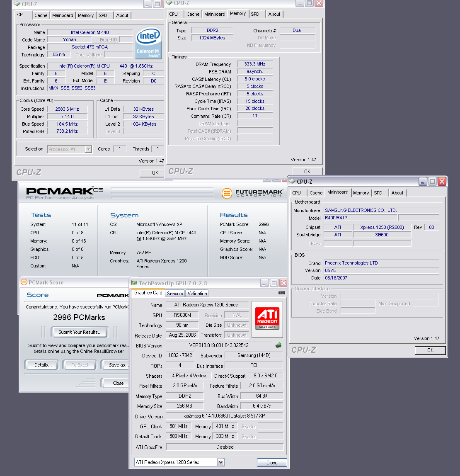The width and height of the screenshot is (460, 476).
Task: Open CPU tab in CPU-Z Memory window
Action: tap(174, 14)
